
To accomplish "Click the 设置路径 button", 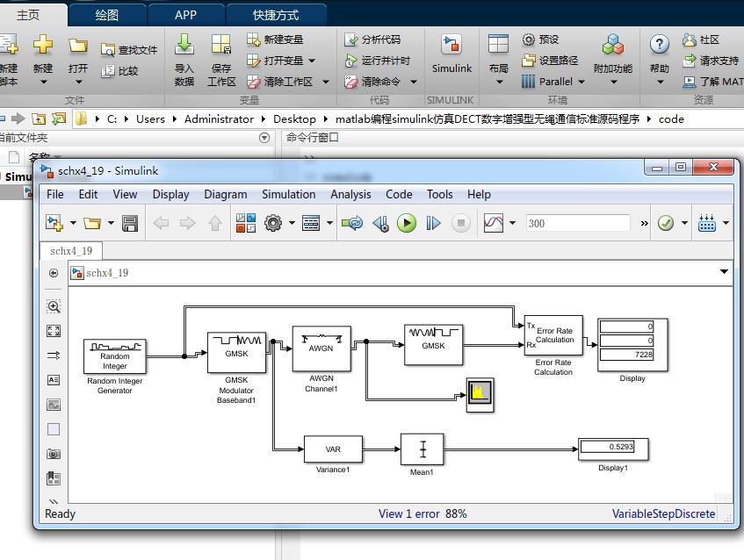I will pos(550,61).
